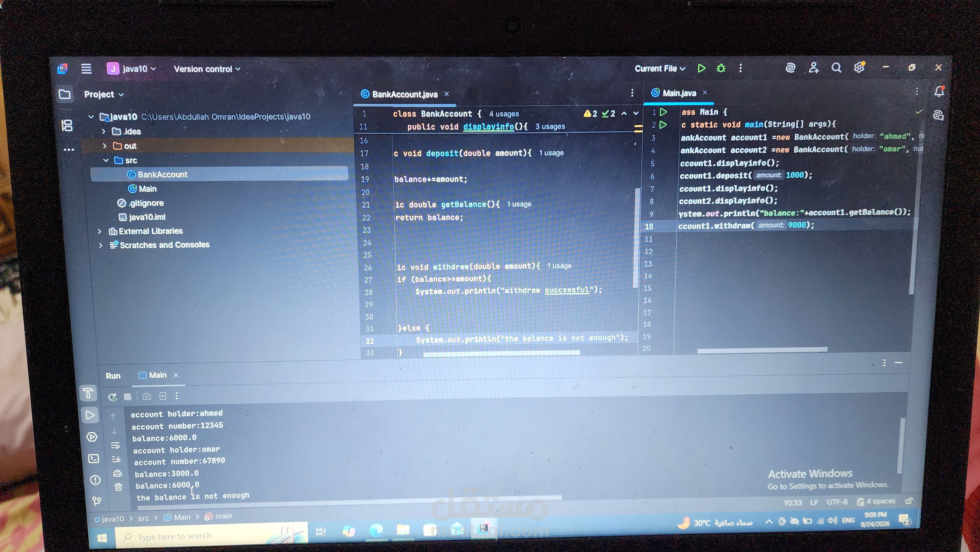Open the main menu hamburger icon
This screenshot has height=552, width=980.
86,69
